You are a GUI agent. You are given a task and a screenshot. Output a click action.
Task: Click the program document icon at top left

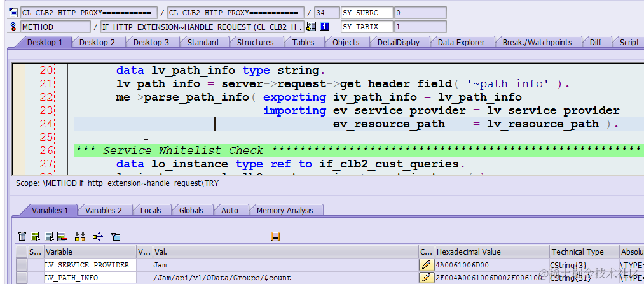[x=13, y=13]
